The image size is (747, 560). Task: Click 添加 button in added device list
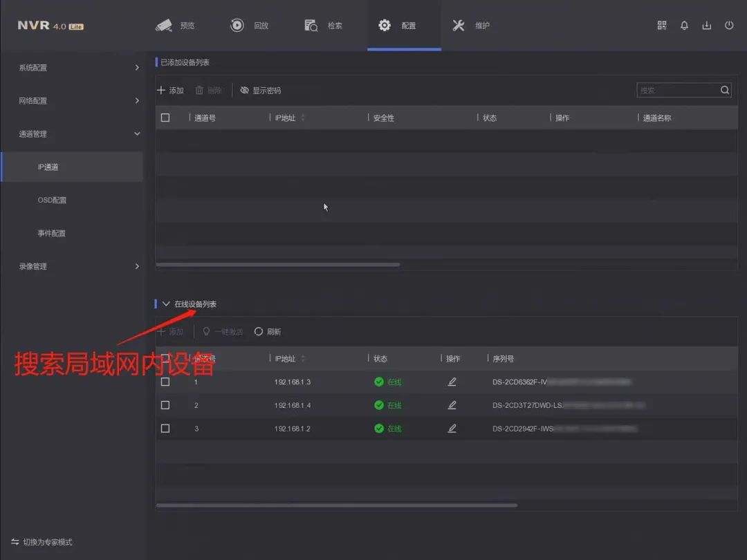[x=170, y=91]
